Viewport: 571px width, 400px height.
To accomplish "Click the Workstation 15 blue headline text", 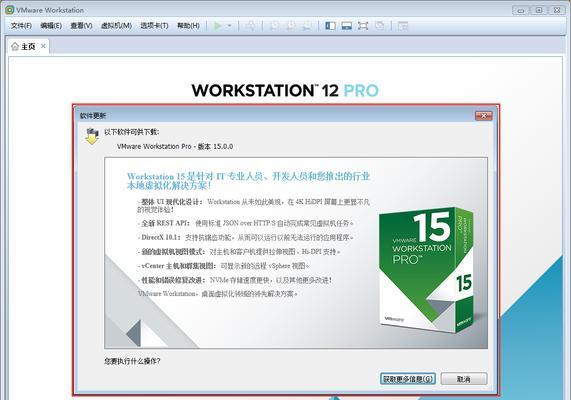I will point(248,181).
